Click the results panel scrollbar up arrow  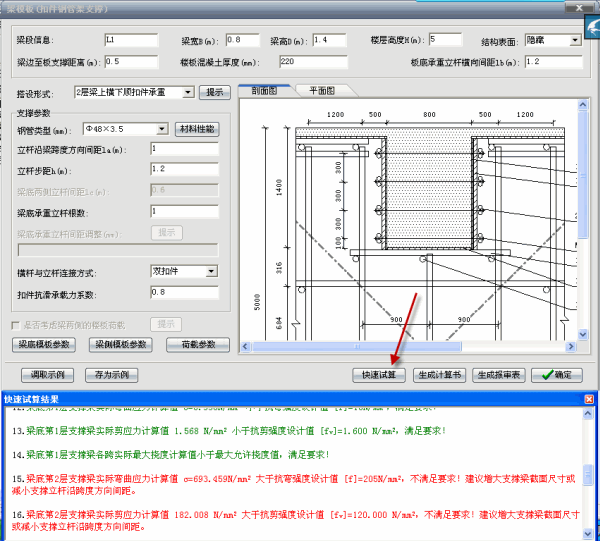588,413
